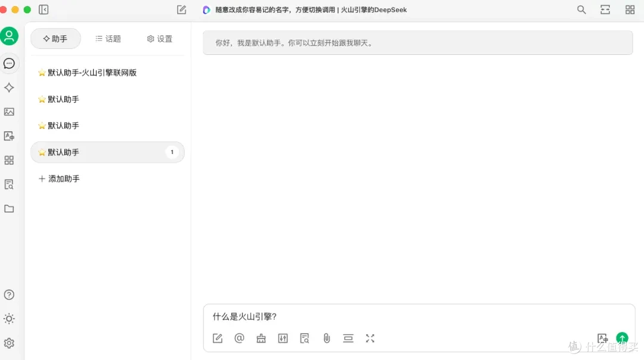
Task: Click the model name title in header
Action: 311,10
